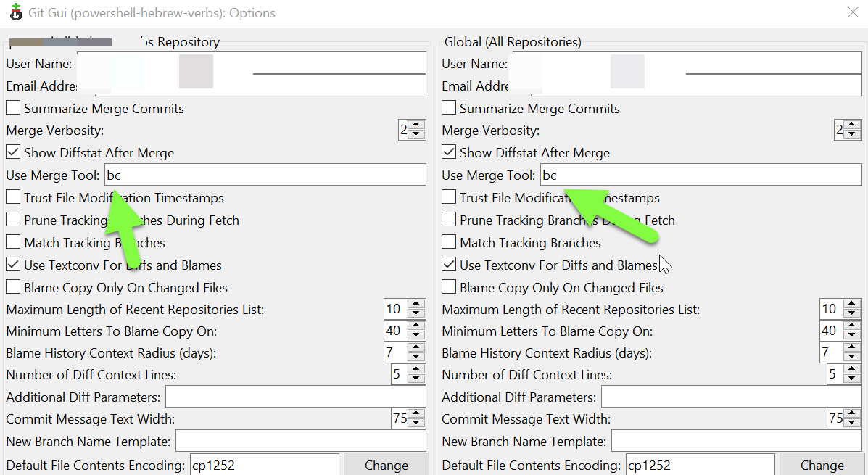Click repository New Branch Name Template field

click(x=301, y=441)
